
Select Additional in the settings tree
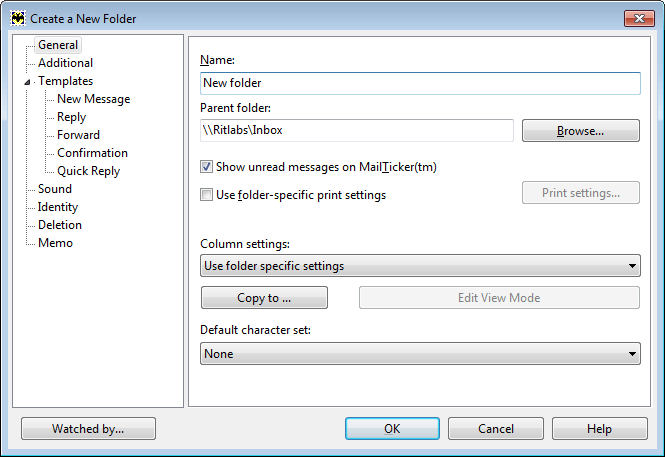(65, 63)
